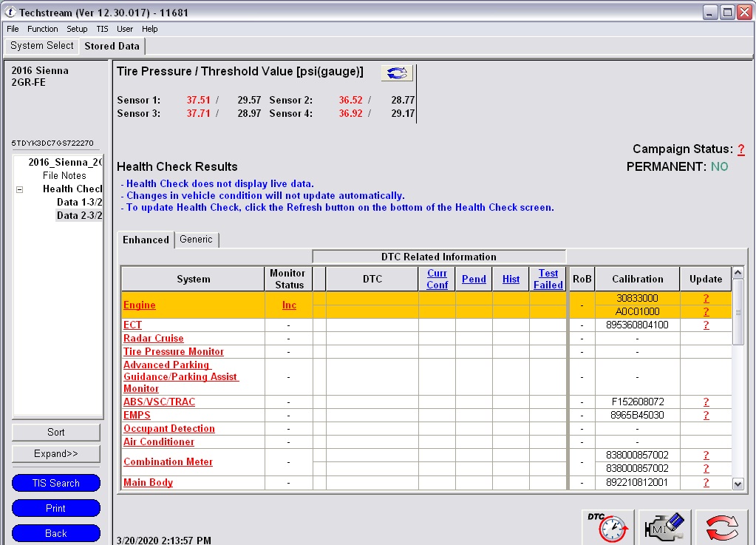Click the health check table scrollbar thumb

[738, 312]
